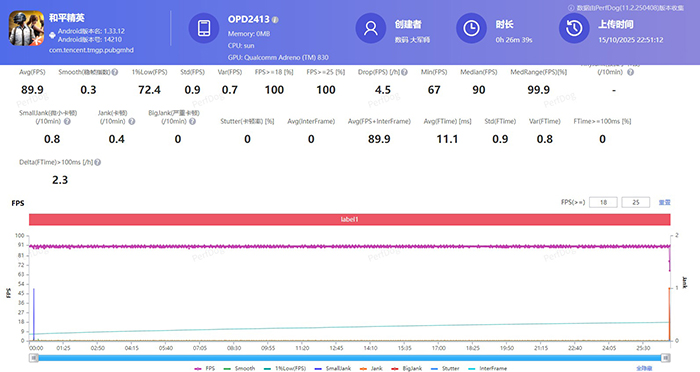
Task: Click the Android icon beside the version name
Action: pos(52,34)
